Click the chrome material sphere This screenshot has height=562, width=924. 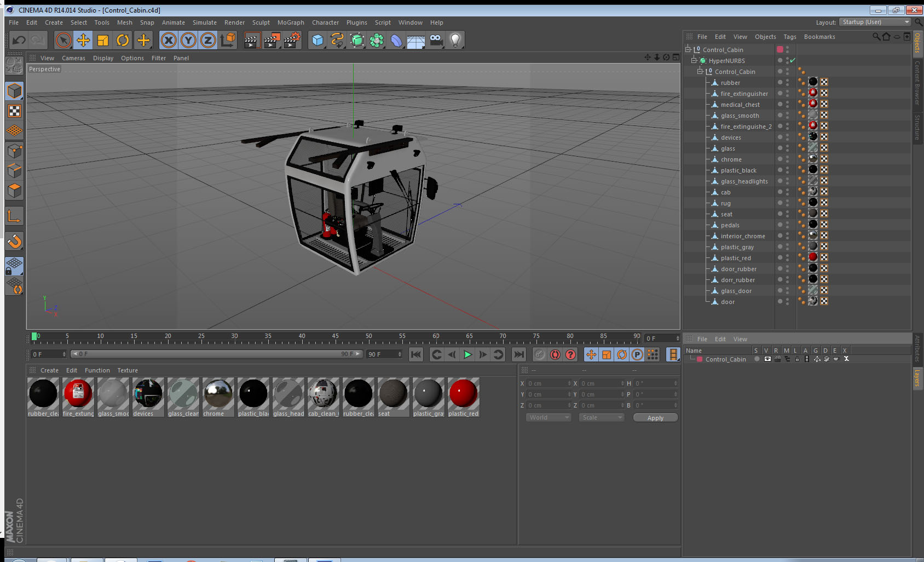click(218, 393)
